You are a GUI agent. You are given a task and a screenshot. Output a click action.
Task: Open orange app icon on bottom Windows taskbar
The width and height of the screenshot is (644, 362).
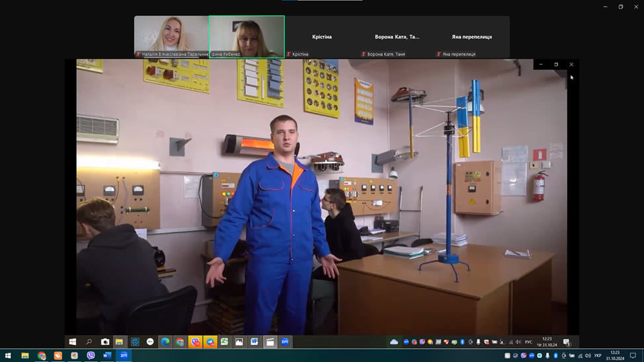[x=58, y=355]
